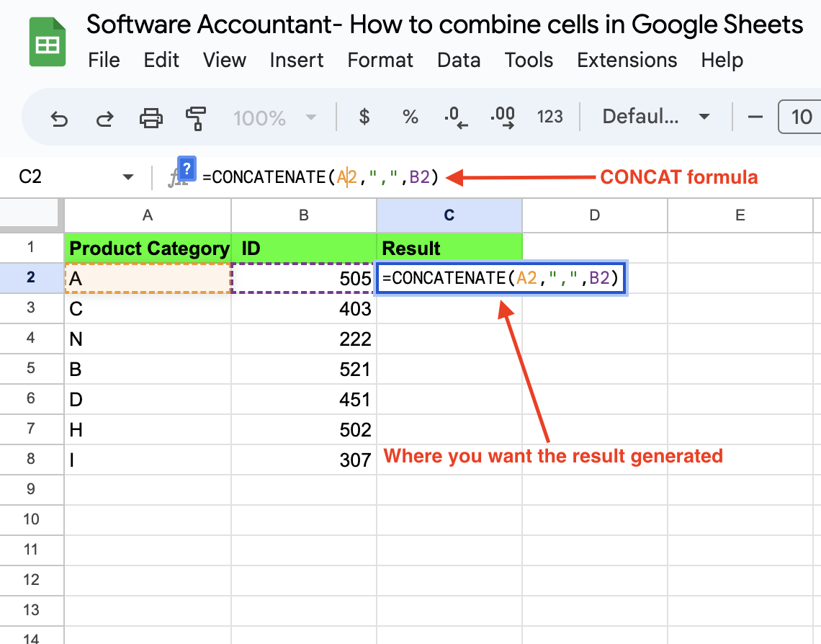Select row 2 header
Image resolution: width=821 pixels, height=644 pixels.
32,277
